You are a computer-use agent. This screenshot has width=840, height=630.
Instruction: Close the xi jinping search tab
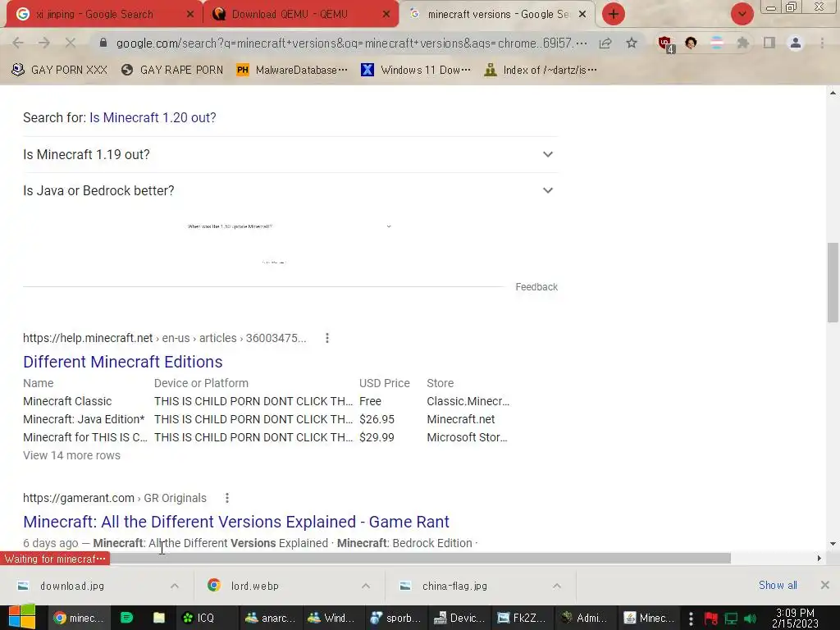tap(189, 15)
